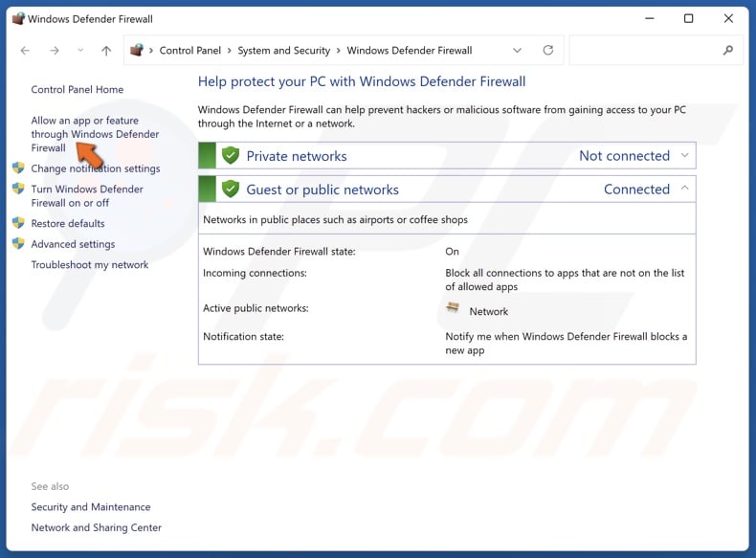Screen dimensions: 756x558
Task: Close the Windows Defender Firewall window
Action: [x=728, y=18]
